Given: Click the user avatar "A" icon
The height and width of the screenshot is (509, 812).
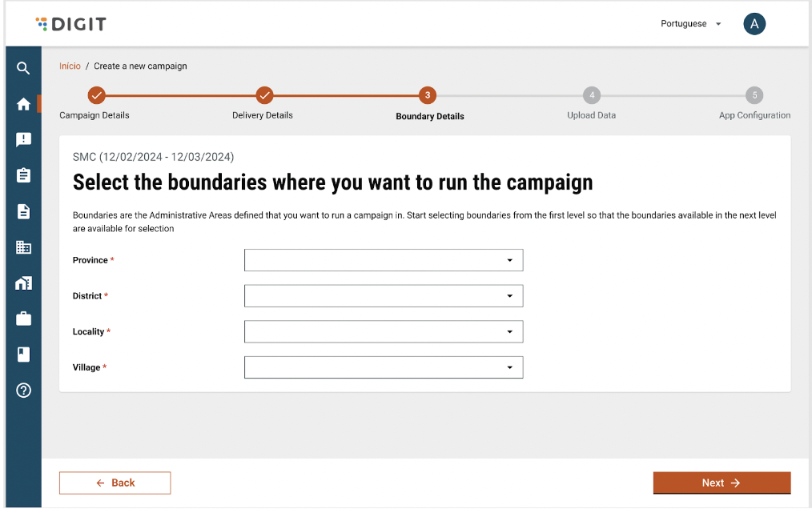Looking at the screenshot, I should coord(754,24).
